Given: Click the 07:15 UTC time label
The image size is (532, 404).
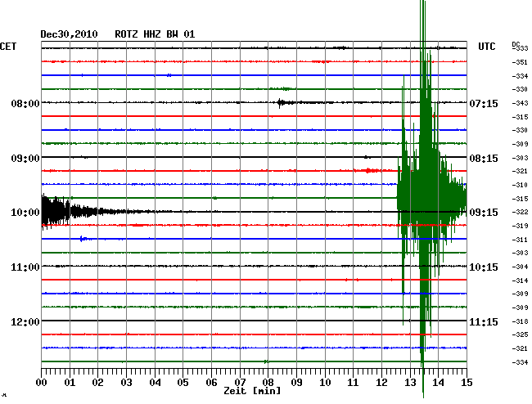Looking at the screenshot, I should pyautogui.click(x=484, y=103).
